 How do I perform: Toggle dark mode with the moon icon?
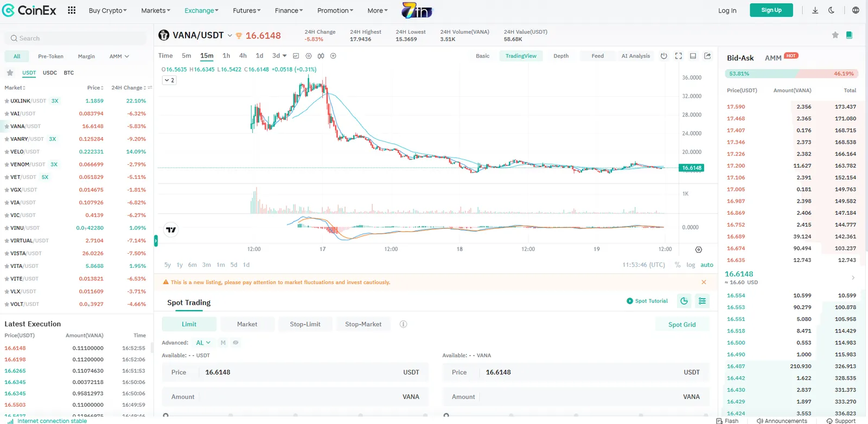point(831,10)
